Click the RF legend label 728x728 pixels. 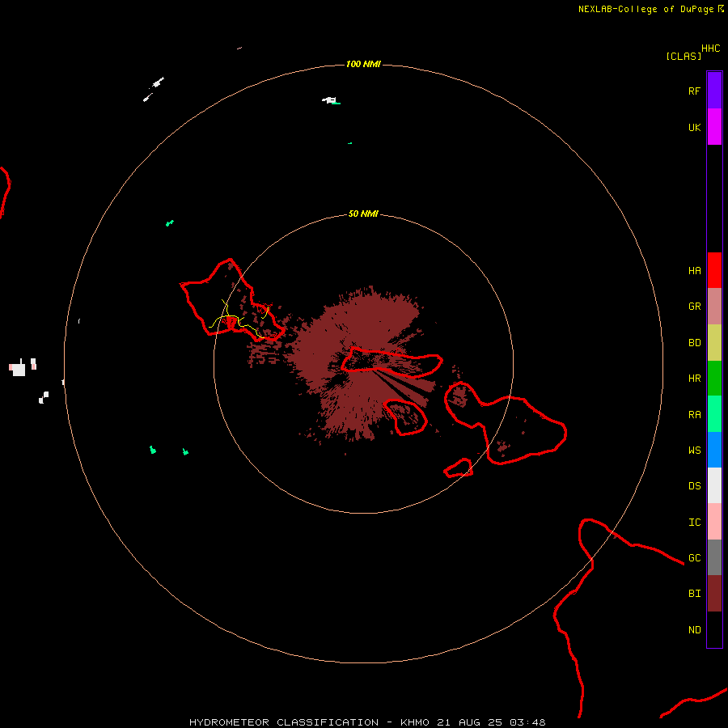point(695,91)
